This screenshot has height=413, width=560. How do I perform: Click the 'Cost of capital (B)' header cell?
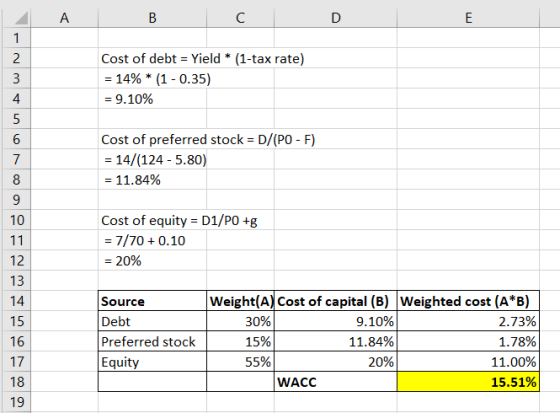click(336, 301)
